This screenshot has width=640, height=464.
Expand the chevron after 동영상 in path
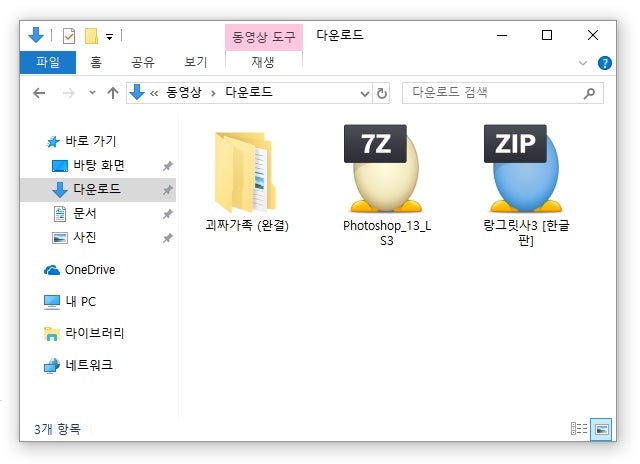213,94
